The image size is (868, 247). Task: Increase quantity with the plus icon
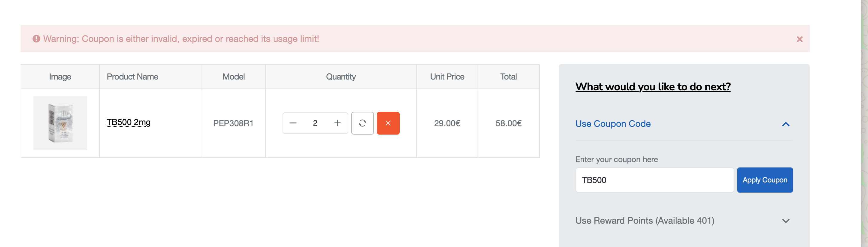[x=337, y=123]
